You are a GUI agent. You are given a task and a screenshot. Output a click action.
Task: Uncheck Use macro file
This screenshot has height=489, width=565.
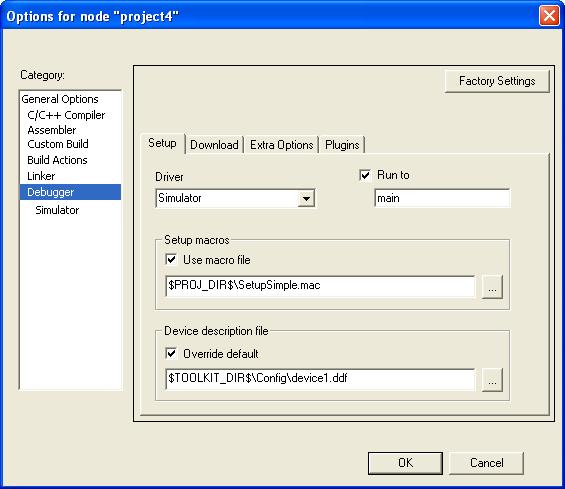click(x=171, y=259)
